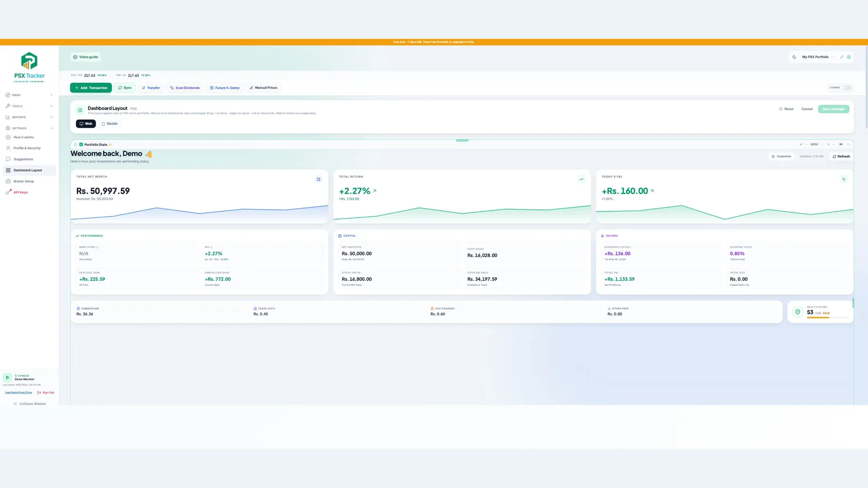Click the green circular plus icon beside the portfolio selector

coord(849,57)
